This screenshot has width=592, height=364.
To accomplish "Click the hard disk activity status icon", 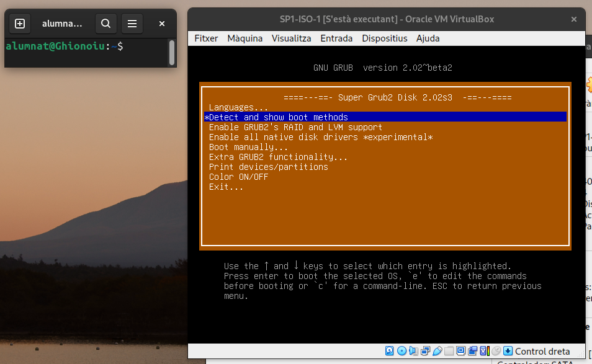I will (x=389, y=351).
